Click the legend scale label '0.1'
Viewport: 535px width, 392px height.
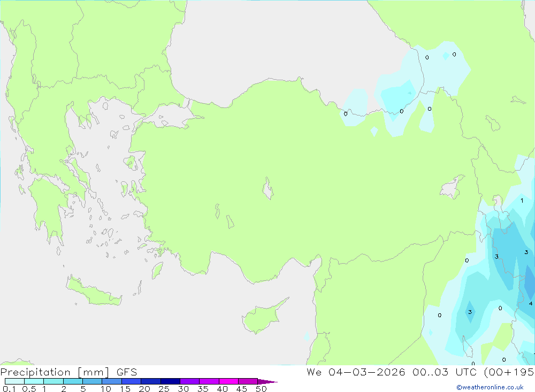[x=9, y=389]
